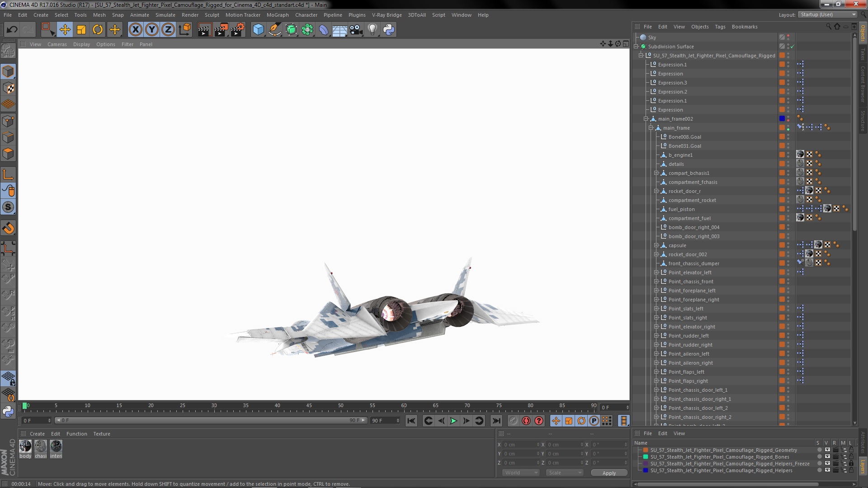Screen dimensions: 868x488
Task: Select the Sky object
Action: [652, 38]
